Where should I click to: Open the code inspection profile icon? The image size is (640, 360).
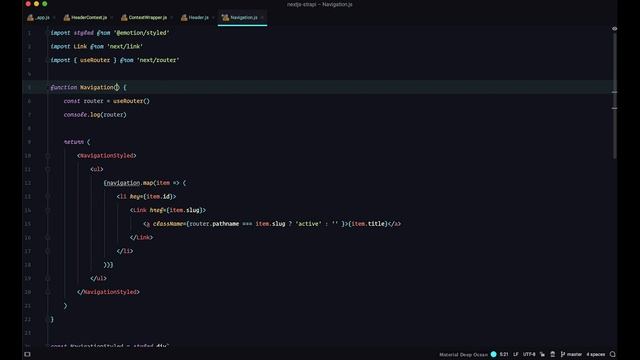tap(553, 354)
